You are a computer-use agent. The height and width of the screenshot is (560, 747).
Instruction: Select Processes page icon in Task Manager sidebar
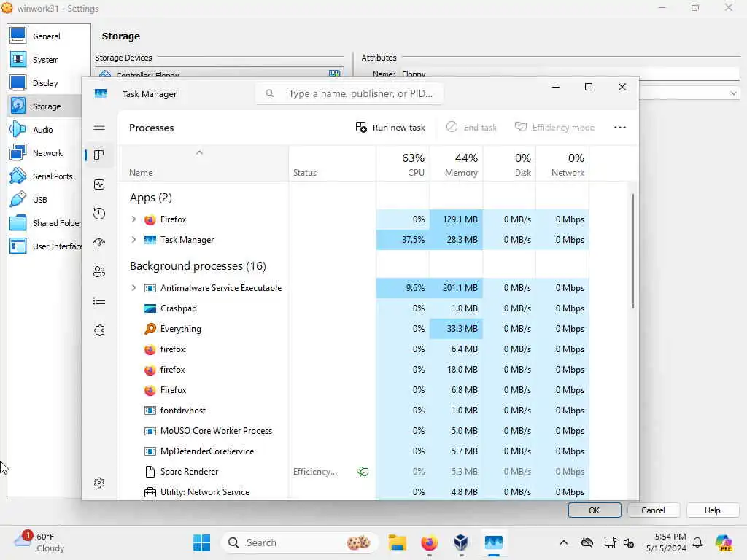pos(99,155)
